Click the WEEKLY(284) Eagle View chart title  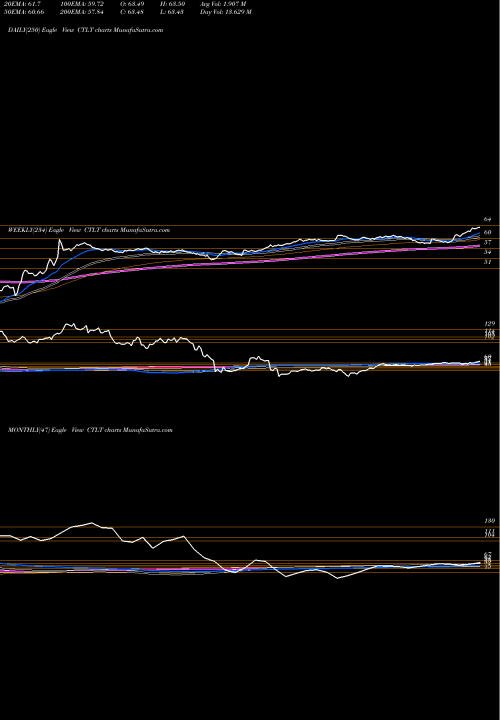(x=89, y=230)
